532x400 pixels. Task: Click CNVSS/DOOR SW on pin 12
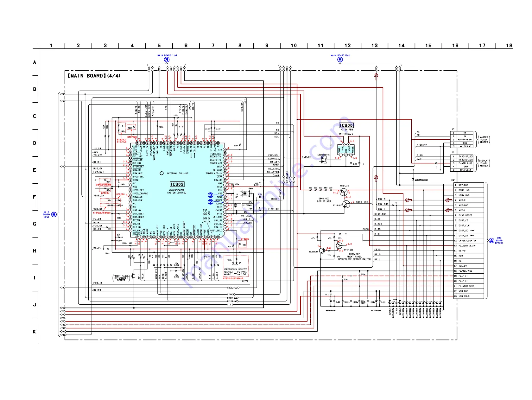pos(467,241)
